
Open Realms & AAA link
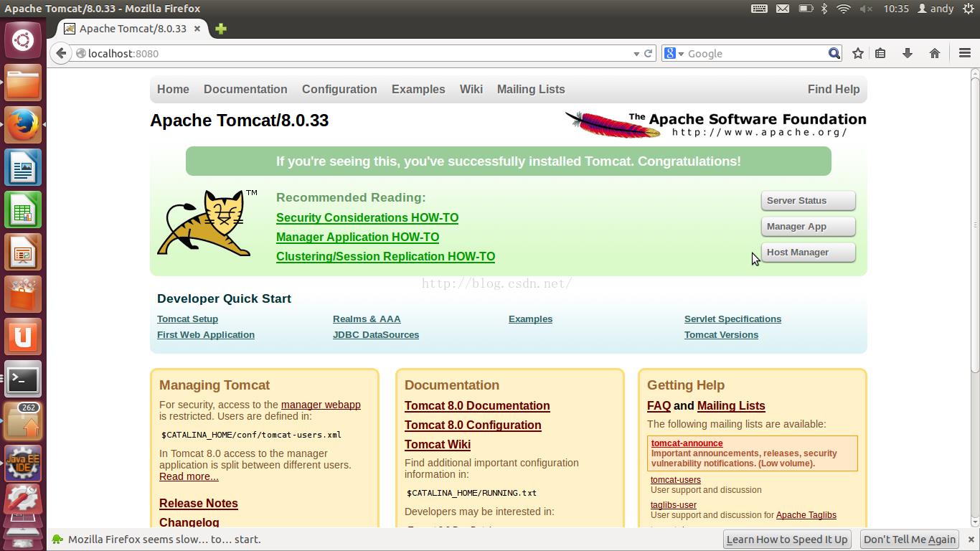pos(367,319)
